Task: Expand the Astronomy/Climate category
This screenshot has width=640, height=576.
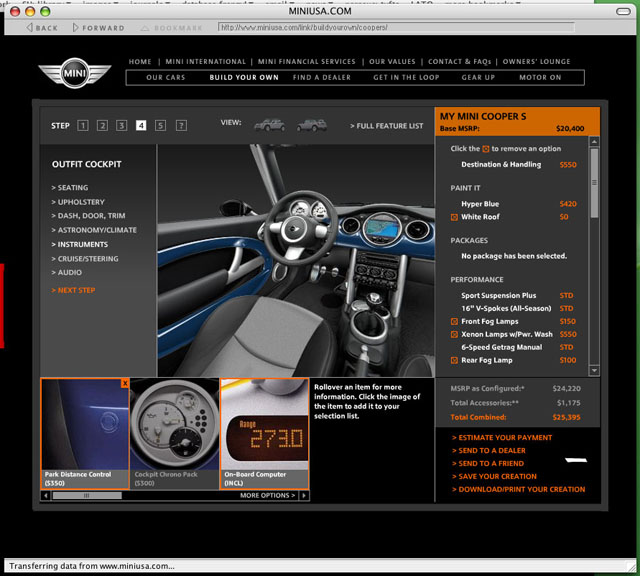Action: click(x=94, y=230)
